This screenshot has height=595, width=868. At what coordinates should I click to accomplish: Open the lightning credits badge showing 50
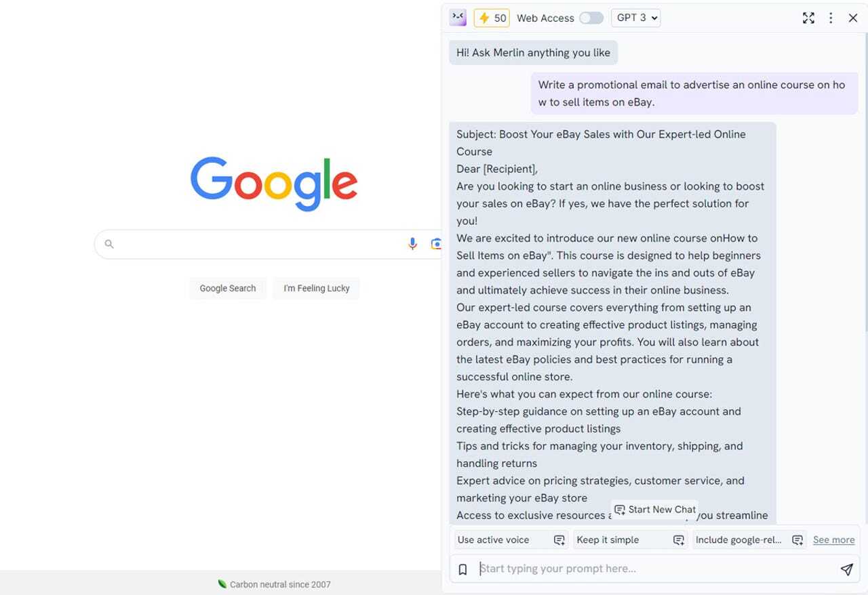(x=492, y=18)
